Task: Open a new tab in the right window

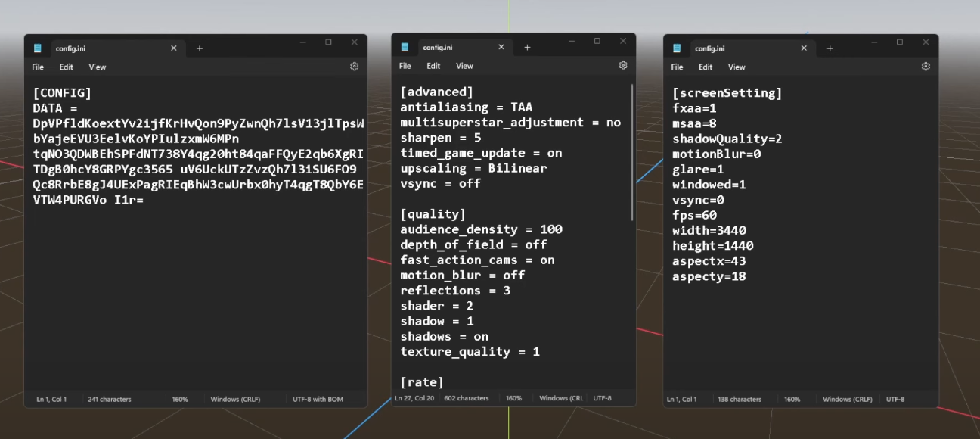Action: [830, 47]
